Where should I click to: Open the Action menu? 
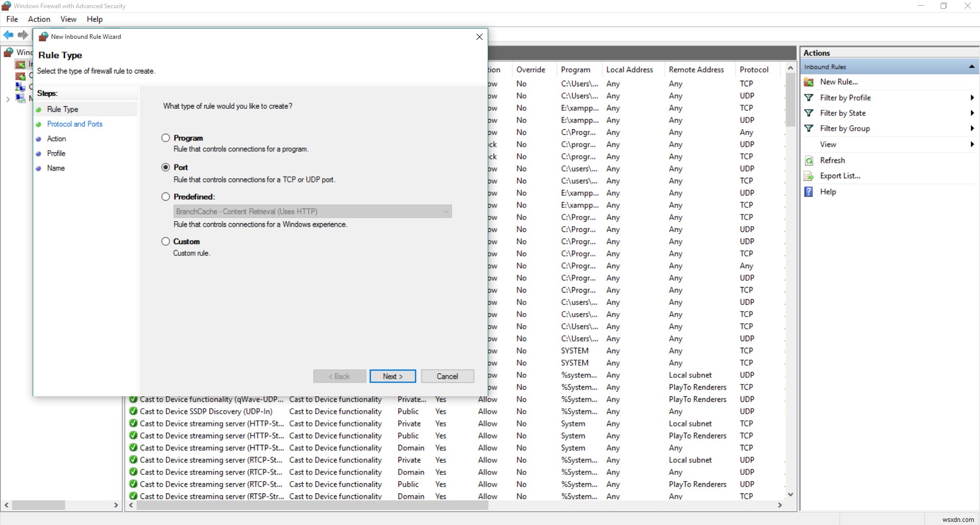coord(39,19)
